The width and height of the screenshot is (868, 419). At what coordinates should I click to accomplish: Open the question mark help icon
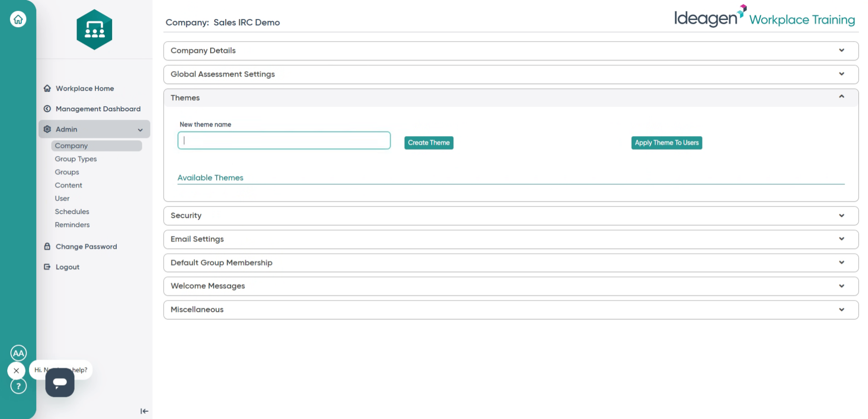click(x=19, y=386)
